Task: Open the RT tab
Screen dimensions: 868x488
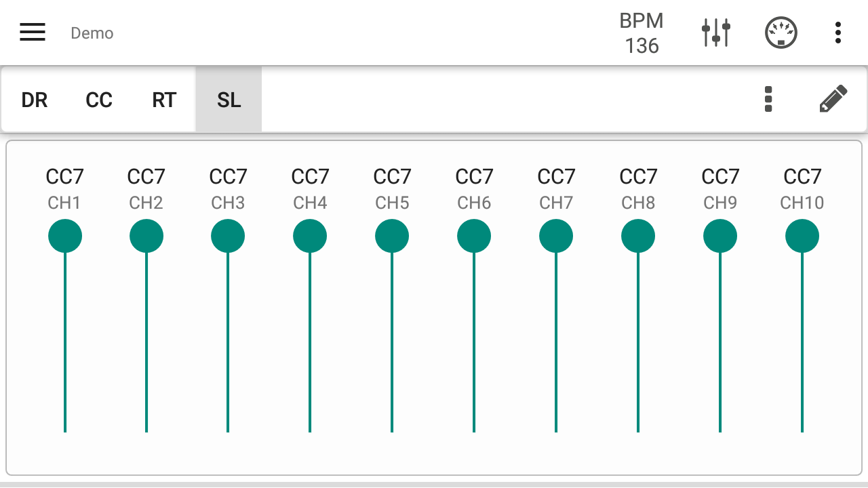Action: point(164,100)
